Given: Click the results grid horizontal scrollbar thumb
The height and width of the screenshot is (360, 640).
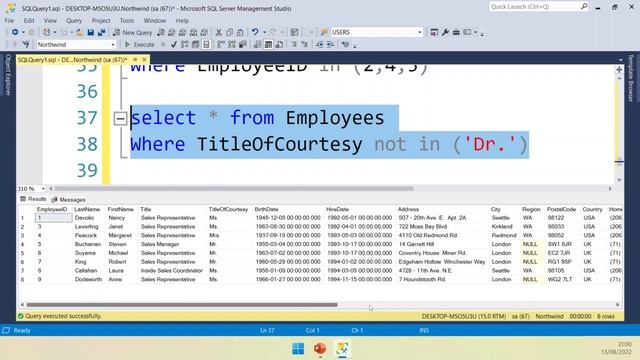Looking at the screenshot, I should tap(182, 304).
